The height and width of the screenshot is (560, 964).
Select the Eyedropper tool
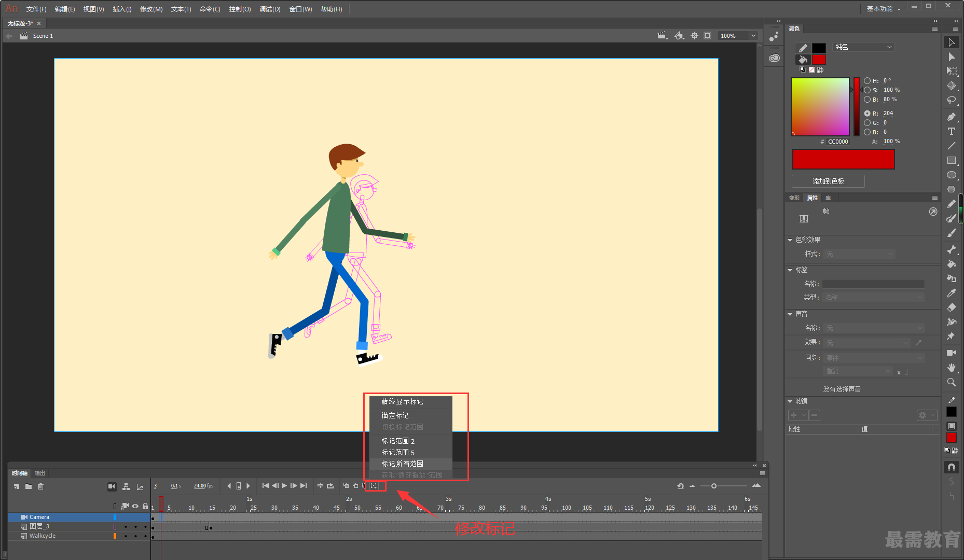pos(951,293)
